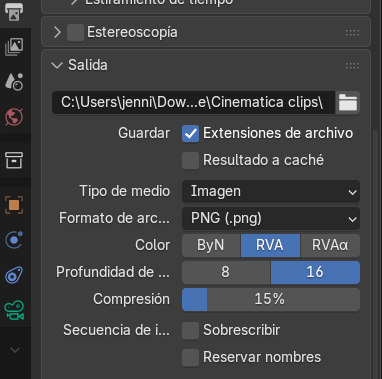Click the Estereoscopía panel title text

132,33
